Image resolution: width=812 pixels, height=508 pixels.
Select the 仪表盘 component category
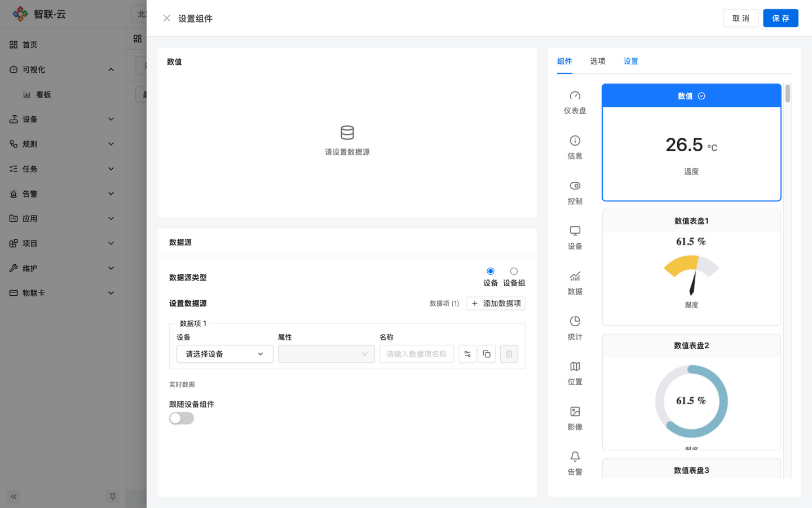coord(575,103)
